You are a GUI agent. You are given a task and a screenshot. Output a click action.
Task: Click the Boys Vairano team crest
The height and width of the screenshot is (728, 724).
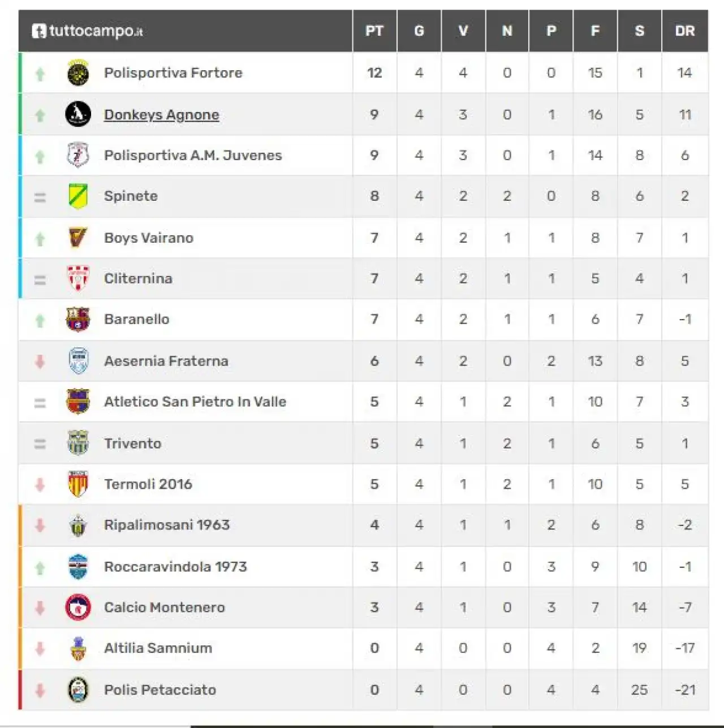click(78, 238)
